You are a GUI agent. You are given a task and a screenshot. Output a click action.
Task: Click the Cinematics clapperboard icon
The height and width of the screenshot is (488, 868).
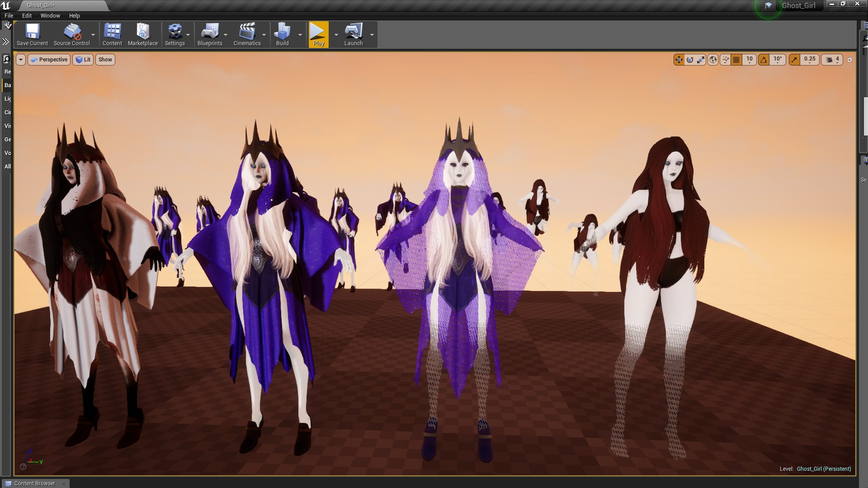tap(247, 34)
